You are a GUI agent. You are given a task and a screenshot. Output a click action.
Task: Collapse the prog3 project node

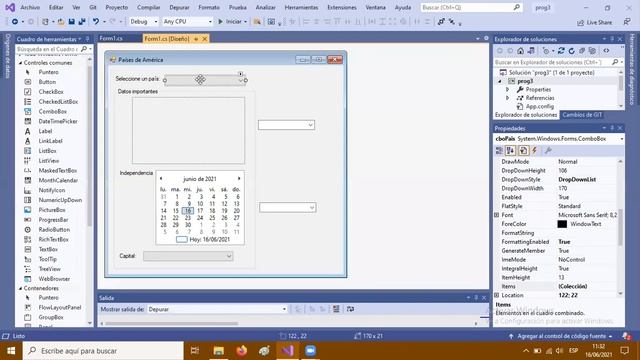pos(500,81)
